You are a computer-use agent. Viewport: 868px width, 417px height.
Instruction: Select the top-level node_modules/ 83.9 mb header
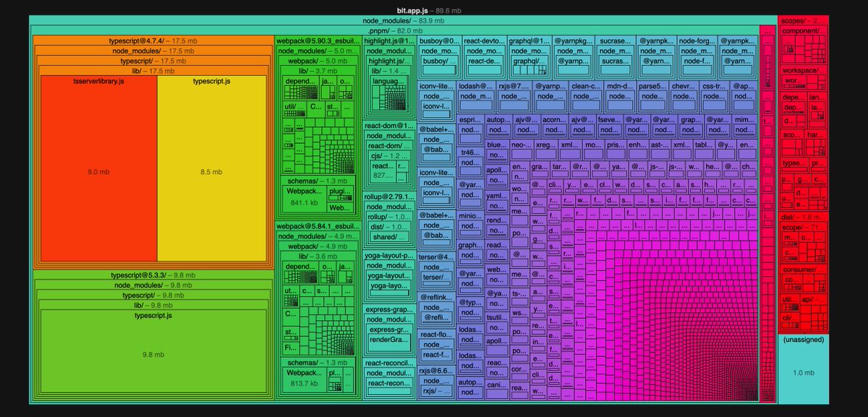tap(403, 21)
